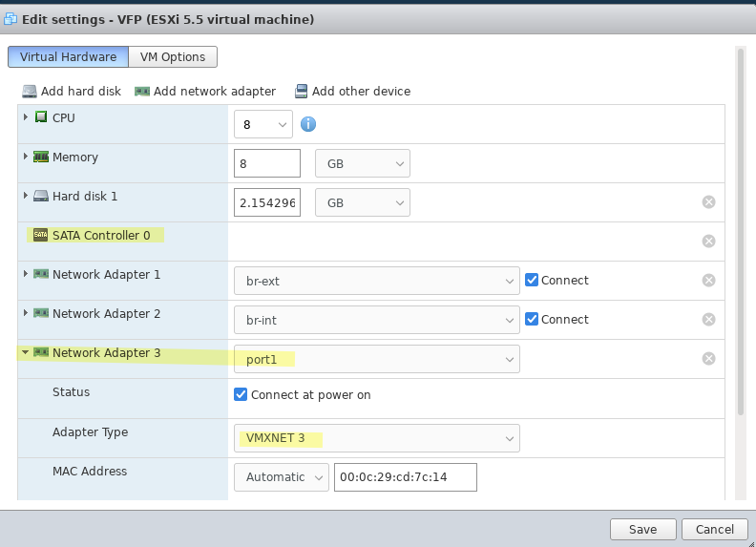The image size is (756, 547).
Task: Click the Add hard disk icon
Action: tap(30, 92)
